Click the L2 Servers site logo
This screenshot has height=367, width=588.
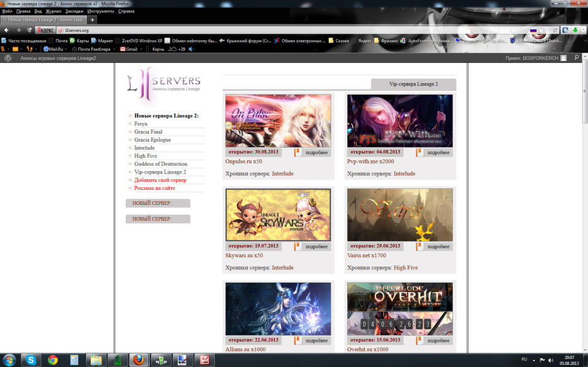point(164,84)
